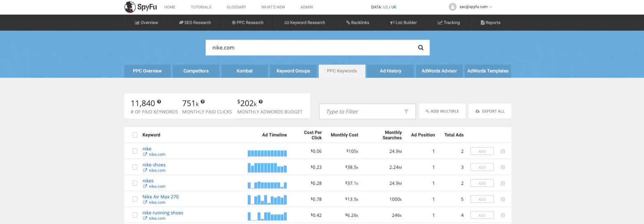This screenshot has height=224, width=644.
Task: Switch data region to UK
Action: [394, 7]
